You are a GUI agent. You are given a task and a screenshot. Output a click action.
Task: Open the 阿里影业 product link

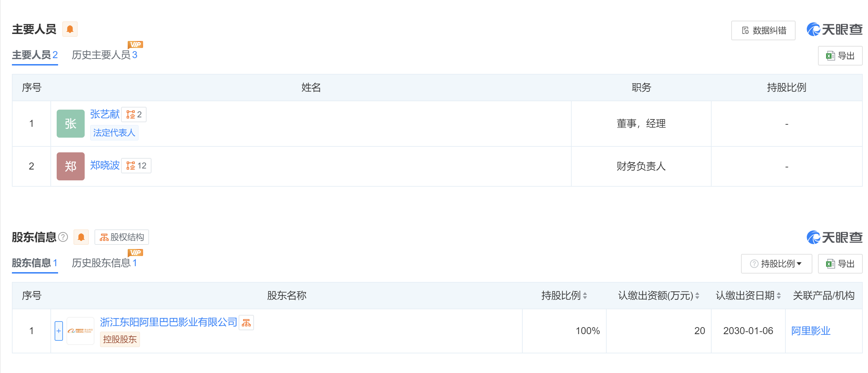(811, 331)
